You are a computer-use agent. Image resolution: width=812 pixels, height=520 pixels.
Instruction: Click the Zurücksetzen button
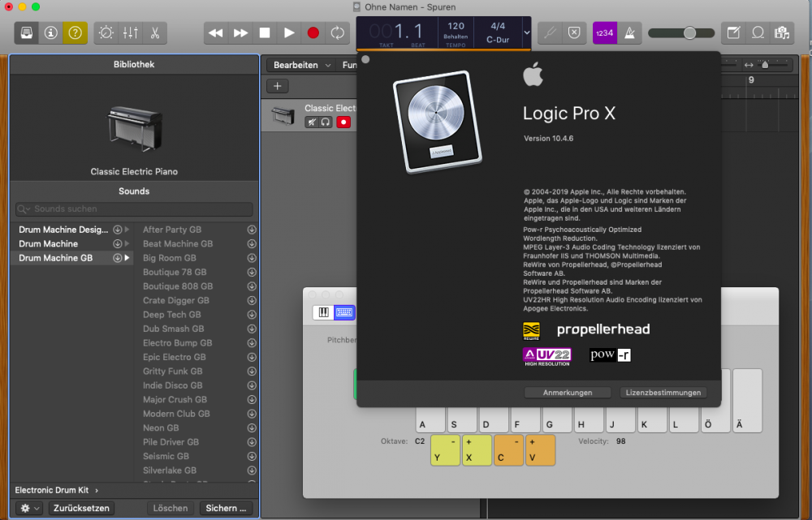click(x=81, y=508)
